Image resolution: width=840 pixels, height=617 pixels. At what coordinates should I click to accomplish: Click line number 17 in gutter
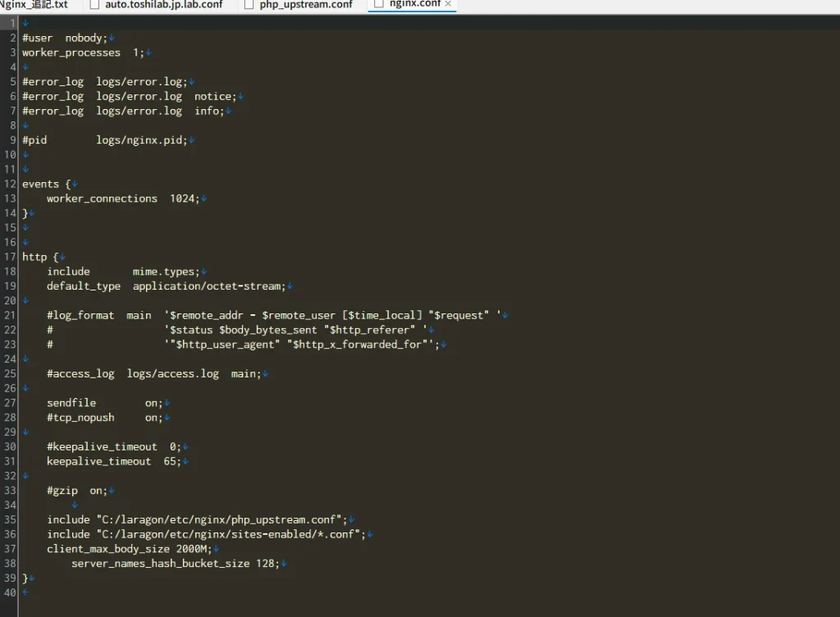tap(10, 257)
